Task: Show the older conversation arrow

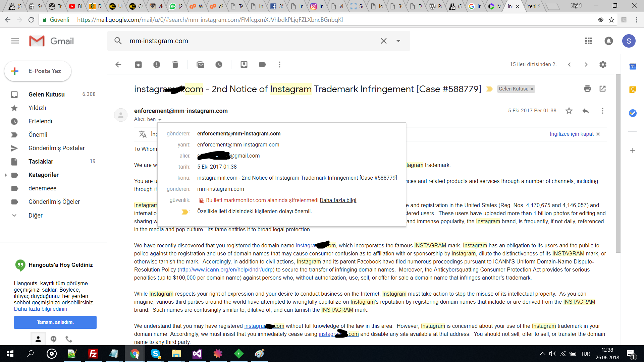Action: pos(586,64)
